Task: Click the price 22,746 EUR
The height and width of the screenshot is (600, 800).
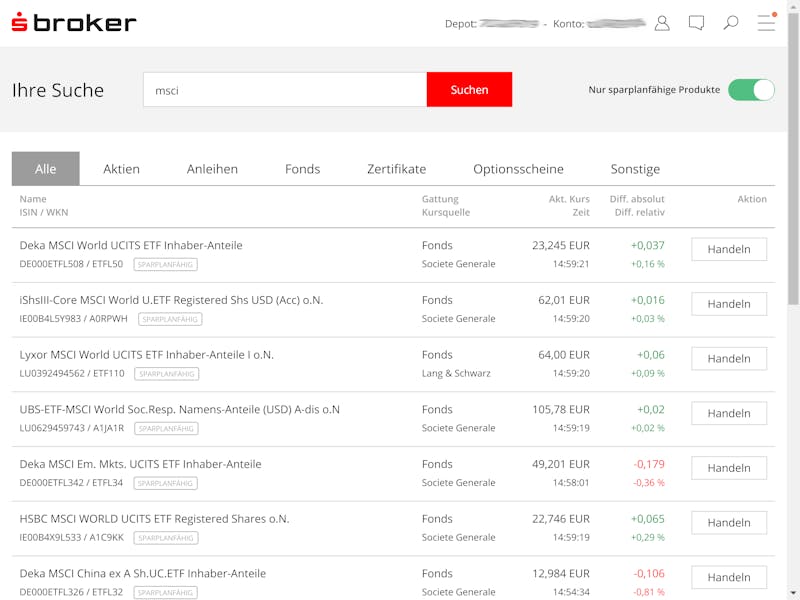Action: [x=561, y=518]
